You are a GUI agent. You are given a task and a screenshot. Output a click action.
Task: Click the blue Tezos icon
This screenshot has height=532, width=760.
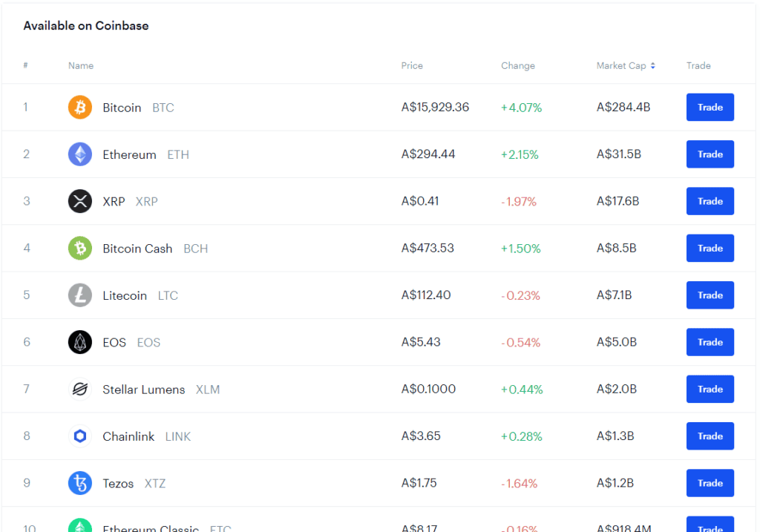[80, 483]
